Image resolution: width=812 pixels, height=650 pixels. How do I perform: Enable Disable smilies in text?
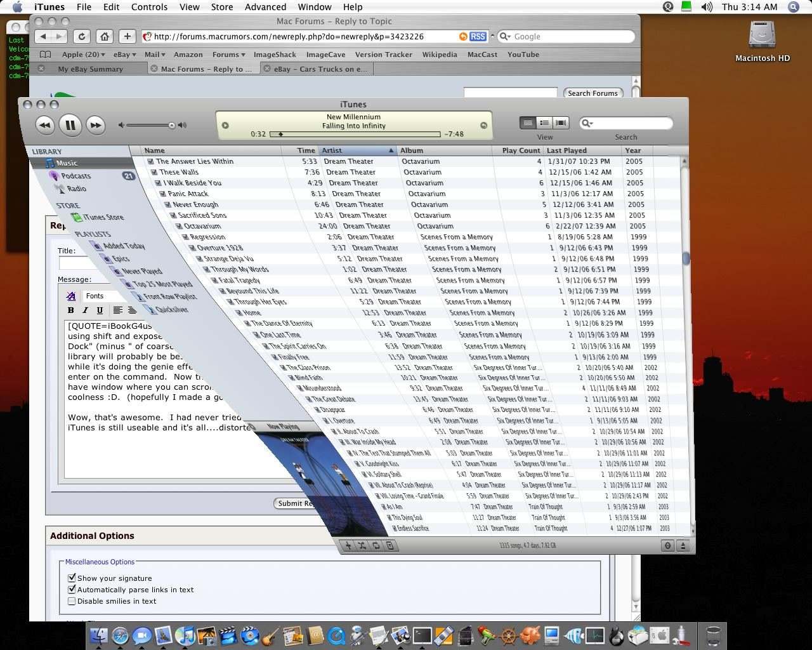click(x=72, y=600)
